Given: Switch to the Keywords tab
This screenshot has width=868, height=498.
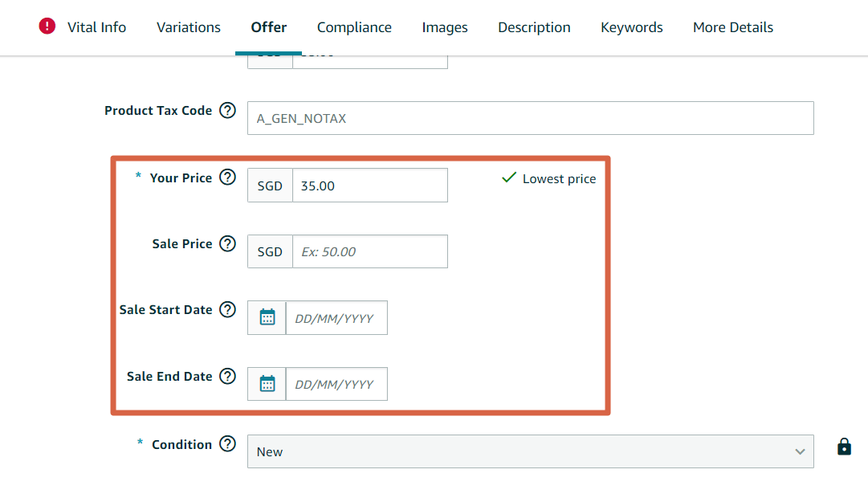Looking at the screenshot, I should pyautogui.click(x=632, y=27).
